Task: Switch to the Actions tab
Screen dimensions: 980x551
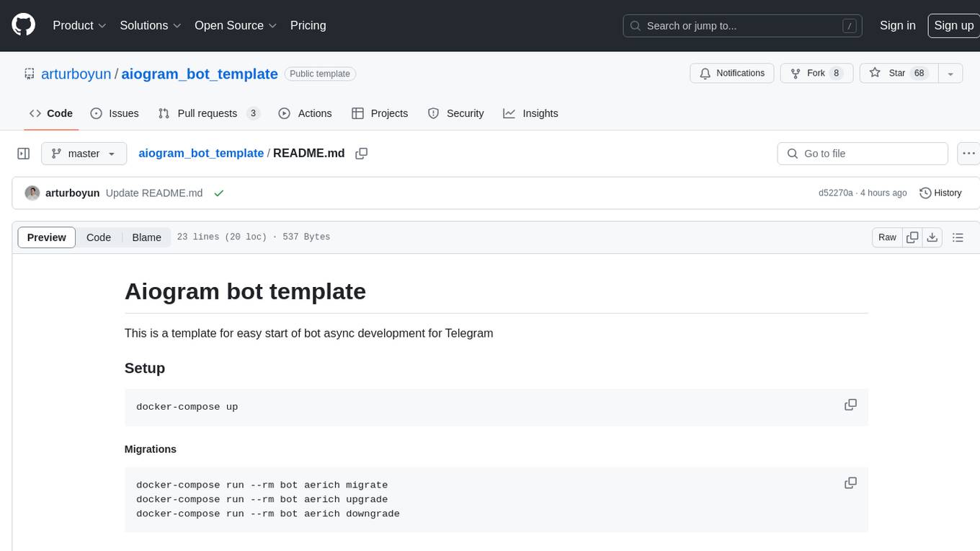Action: pos(305,113)
